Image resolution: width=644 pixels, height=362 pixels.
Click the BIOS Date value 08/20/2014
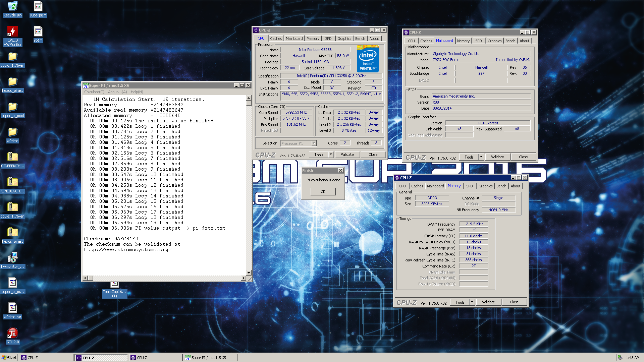click(481, 108)
